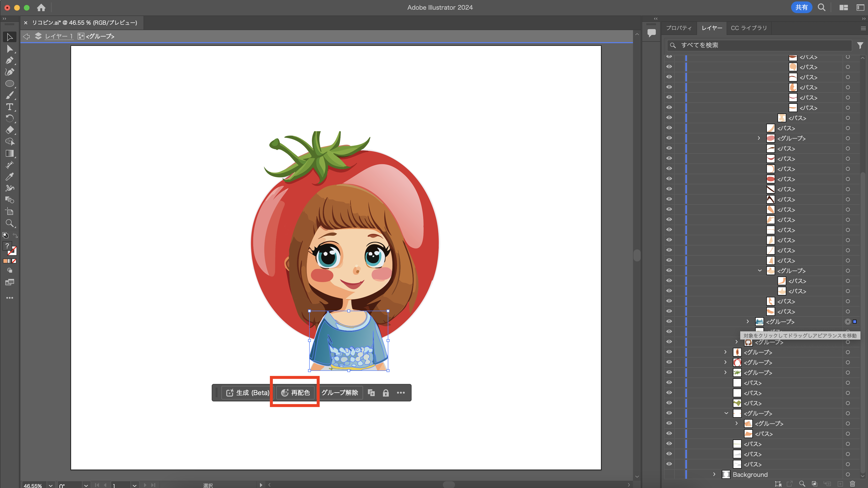This screenshot has height=488, width=868.
Task: Select the Type tool
Action: click(9, 107)
